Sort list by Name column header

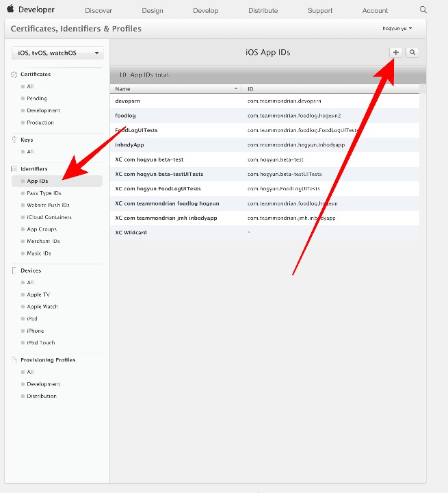click(x=176, y=89)
